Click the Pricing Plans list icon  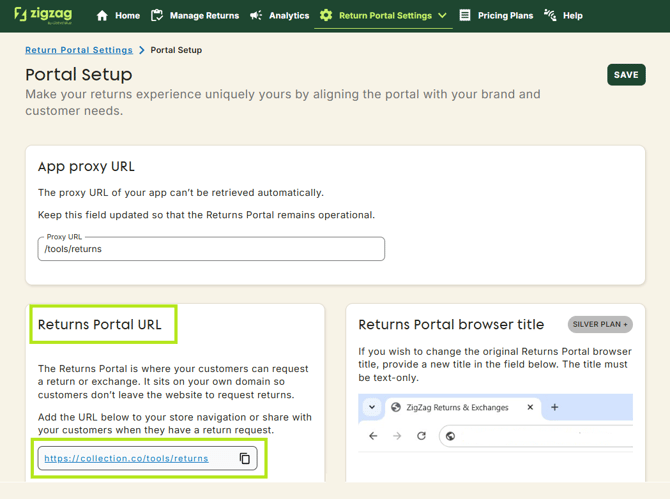(465, 16)
